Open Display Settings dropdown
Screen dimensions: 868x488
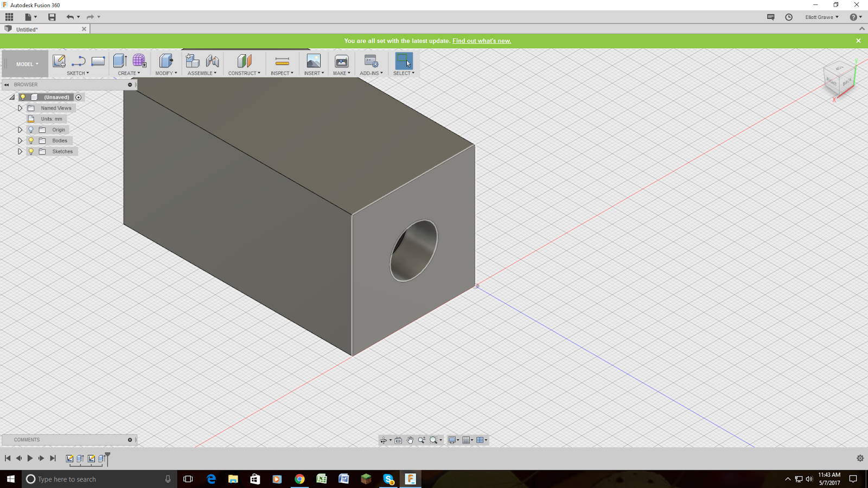coord(454,440)
